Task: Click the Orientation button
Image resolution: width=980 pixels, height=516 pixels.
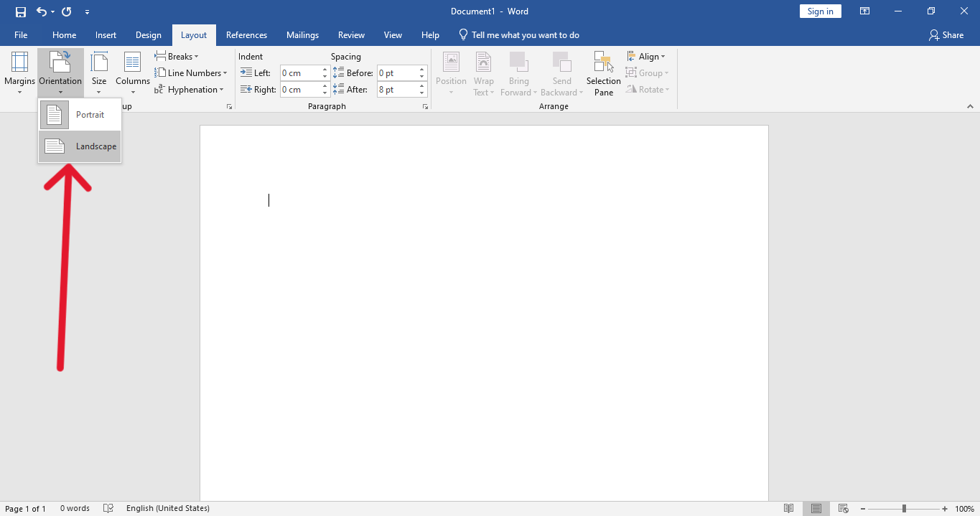Action: click(x=60, y=73)
